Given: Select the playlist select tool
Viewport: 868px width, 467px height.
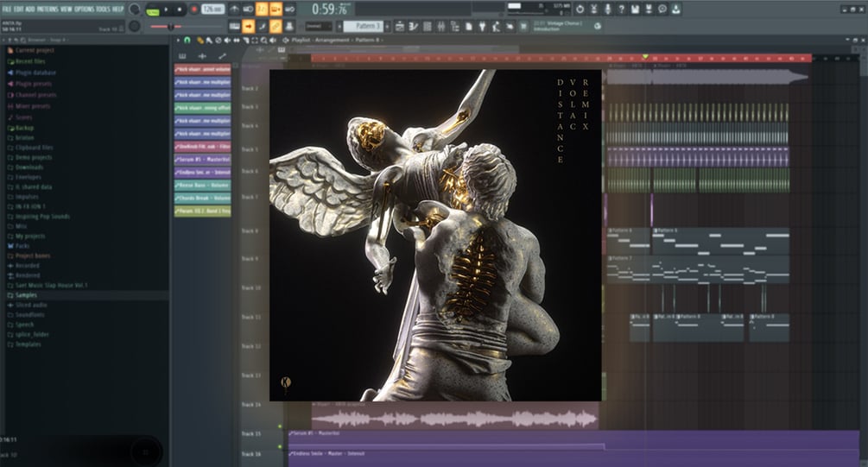Looking at the screenshot, I should [x=255, y=40].
